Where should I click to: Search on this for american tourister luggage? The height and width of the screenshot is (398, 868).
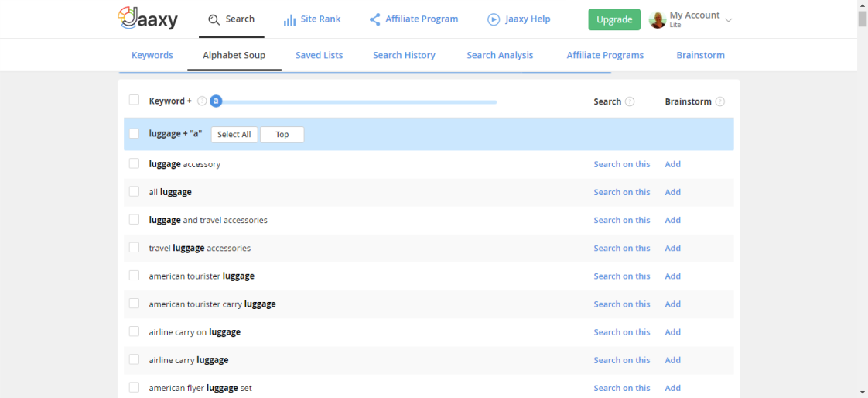click(x=622, y=276)
